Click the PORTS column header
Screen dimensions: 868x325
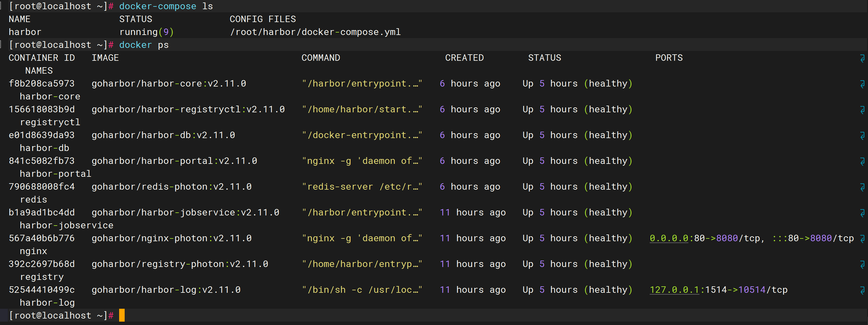pos(668,58)
